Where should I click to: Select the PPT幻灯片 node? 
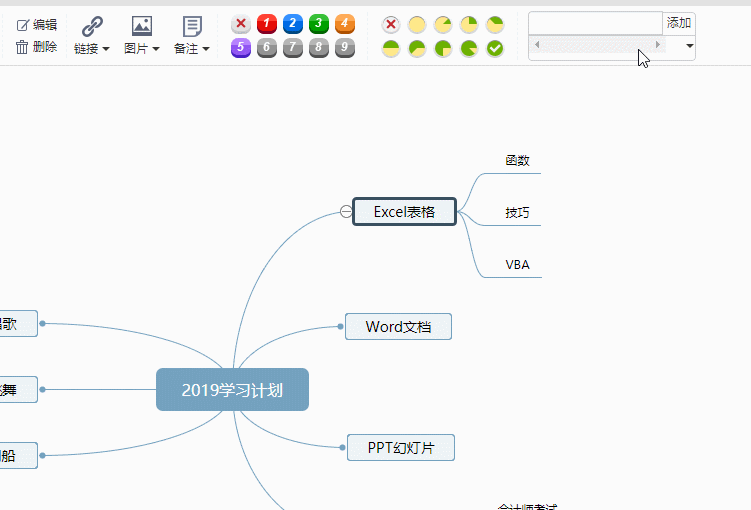[401, 448]
